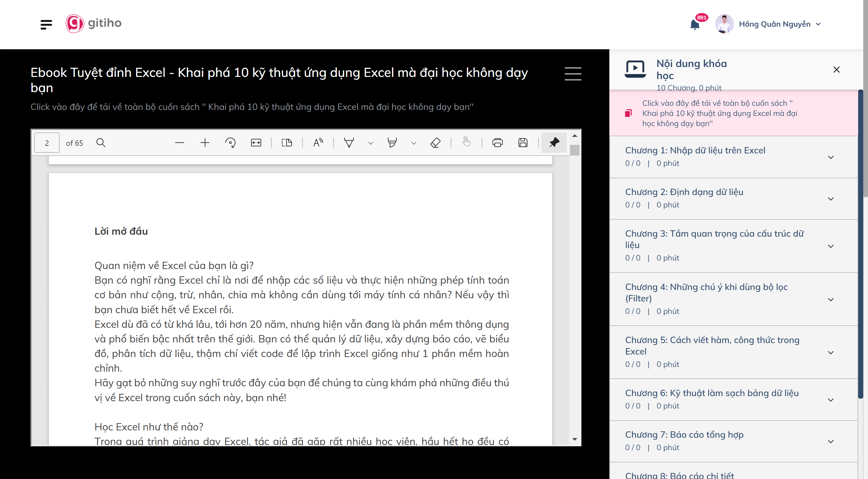Click the Lời mở đầu heading in PDF
This screenshot has width=868, height=479.
pyautogui.click(x=121, y=232)
